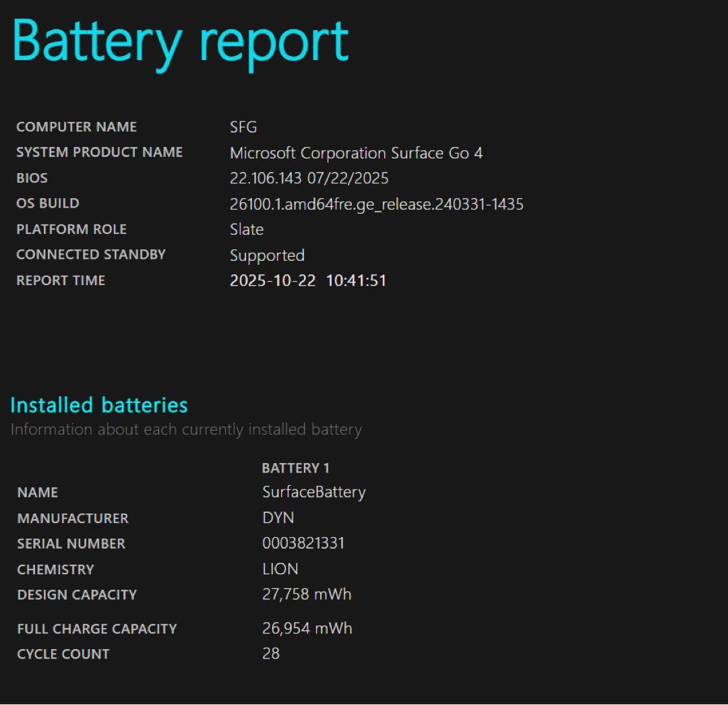The height and width of the screenshot is (705, 728).
Task: Select the installed battery description subtitle
Action: click(186, 429)
